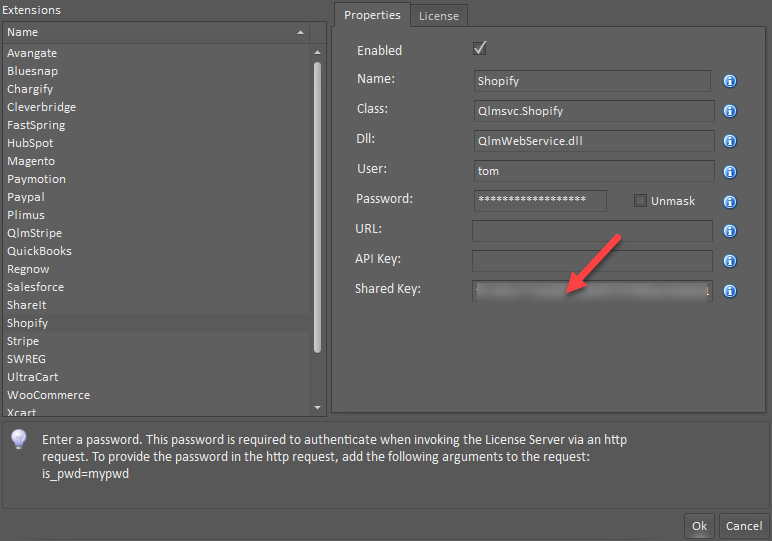Select Magento in the extensions list
This screenshot has width=772, height=541.
pyautogui.click(x=156, y=161)
